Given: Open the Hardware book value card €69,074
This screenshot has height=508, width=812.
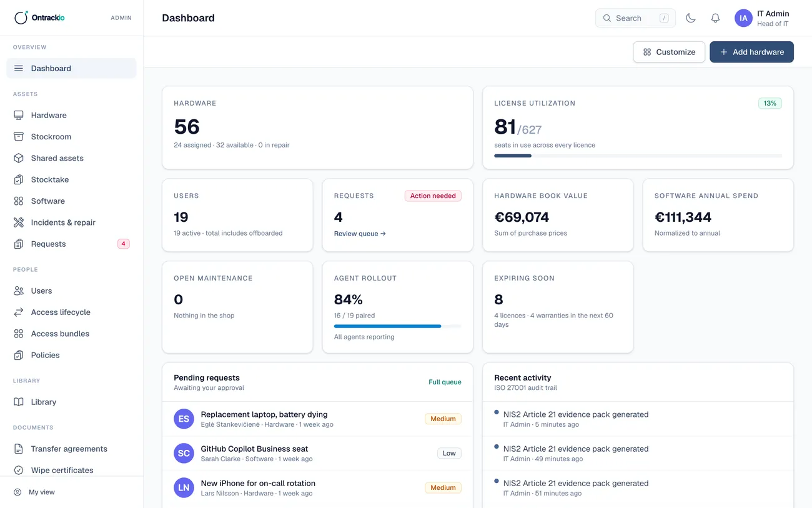Looking at the screenshot, I should (x=558, y=216).
